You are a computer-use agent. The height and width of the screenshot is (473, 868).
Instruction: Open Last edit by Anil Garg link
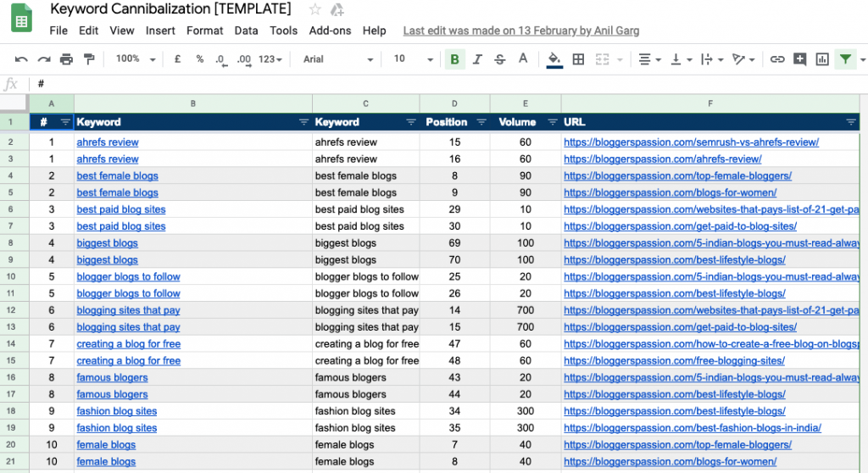[521, 31]
